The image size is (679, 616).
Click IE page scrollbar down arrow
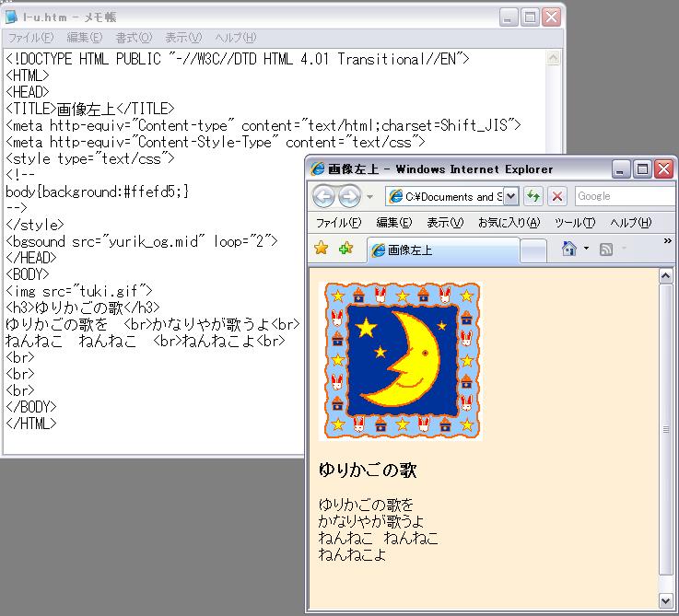(x=665, y=600)
